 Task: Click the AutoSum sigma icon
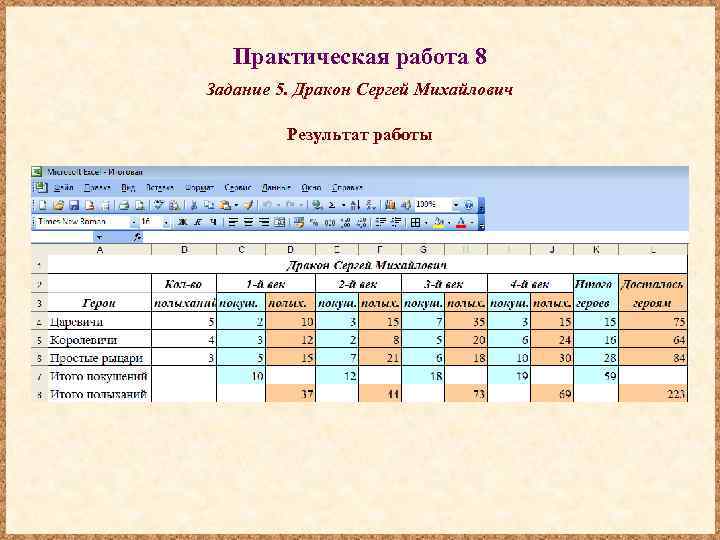[332, 205]
